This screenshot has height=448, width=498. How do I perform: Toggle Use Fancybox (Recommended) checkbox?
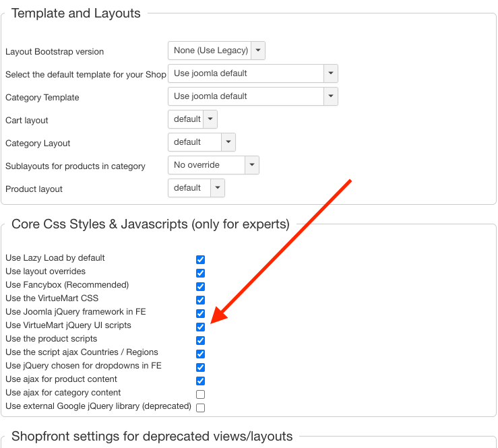click(200, 286)
